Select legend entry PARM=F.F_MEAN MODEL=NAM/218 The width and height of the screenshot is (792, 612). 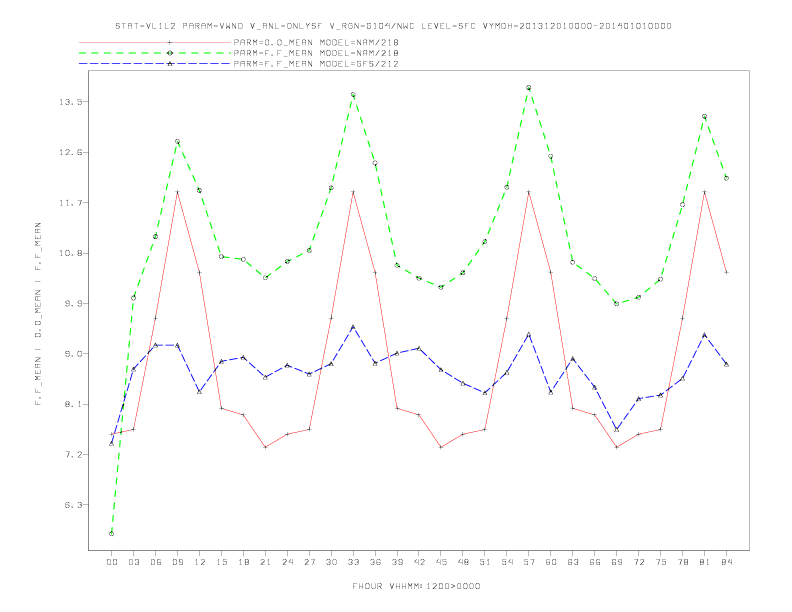(316, 53)
